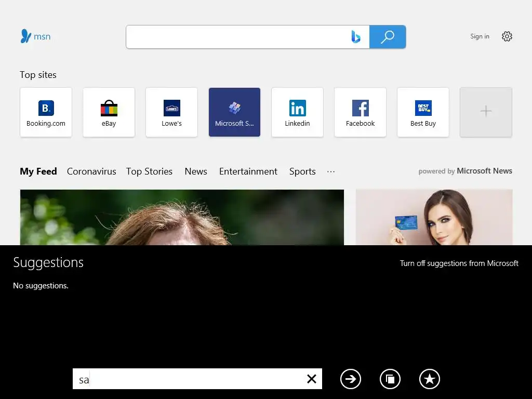Click the Sign in link
Screen dimensions: 532x399
tap(480, 36)
